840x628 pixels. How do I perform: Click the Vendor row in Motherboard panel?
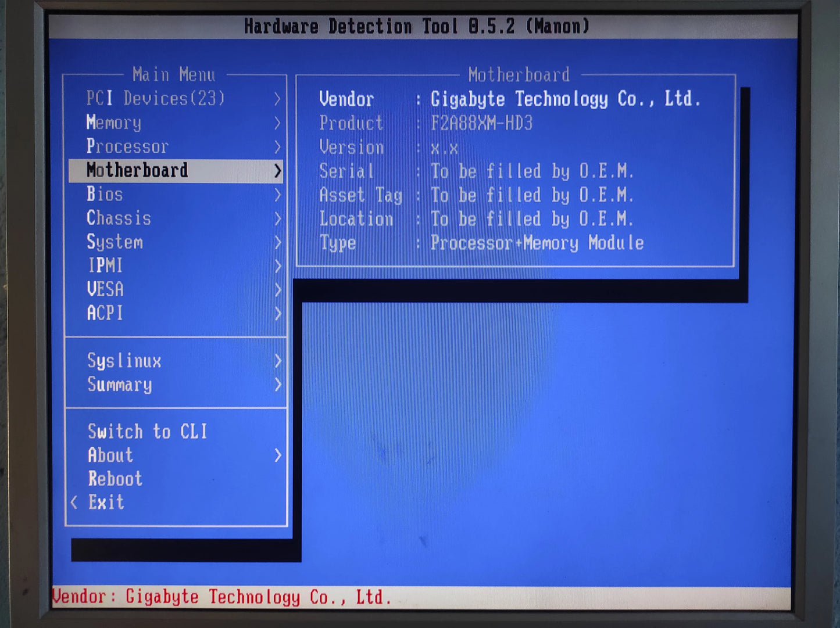[x=510, y=99]
